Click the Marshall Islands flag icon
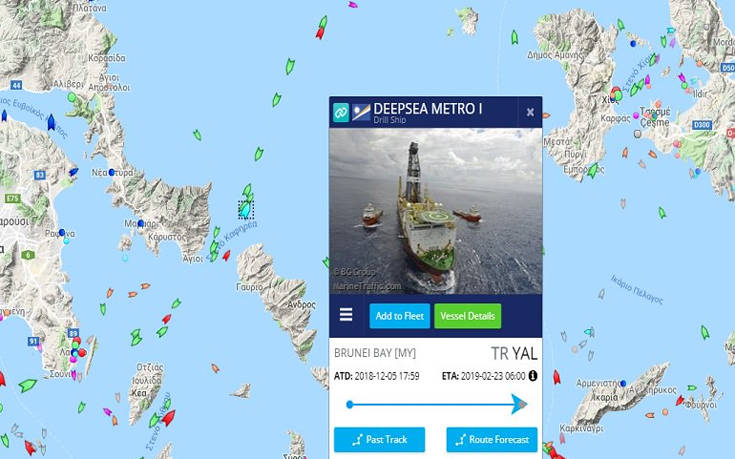 361,112
